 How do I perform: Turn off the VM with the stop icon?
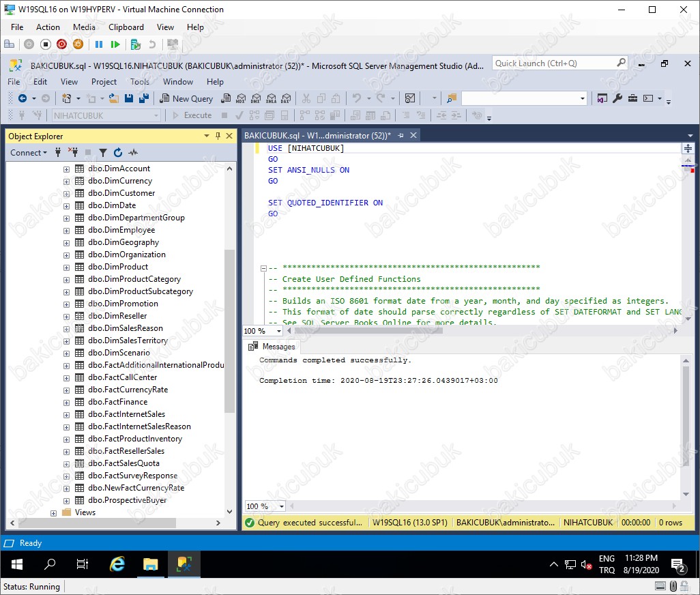(x=45, y=44)
